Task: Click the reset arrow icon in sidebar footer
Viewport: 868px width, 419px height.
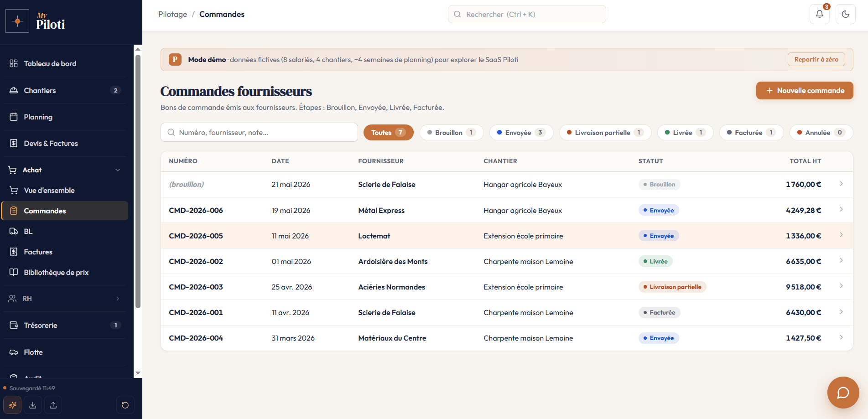Action: 125,405
